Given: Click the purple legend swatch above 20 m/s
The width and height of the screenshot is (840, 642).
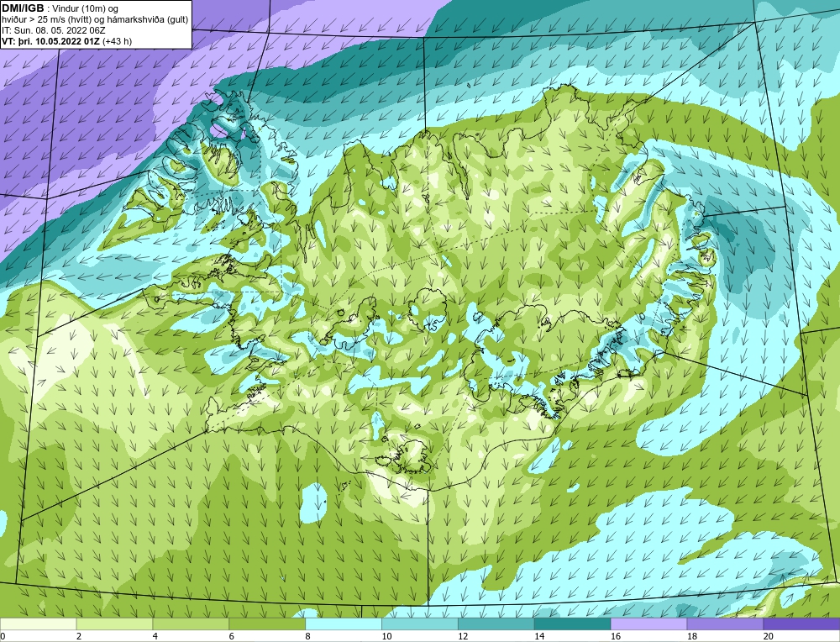Looking at the screenshot, I should (x=801, y=624).
